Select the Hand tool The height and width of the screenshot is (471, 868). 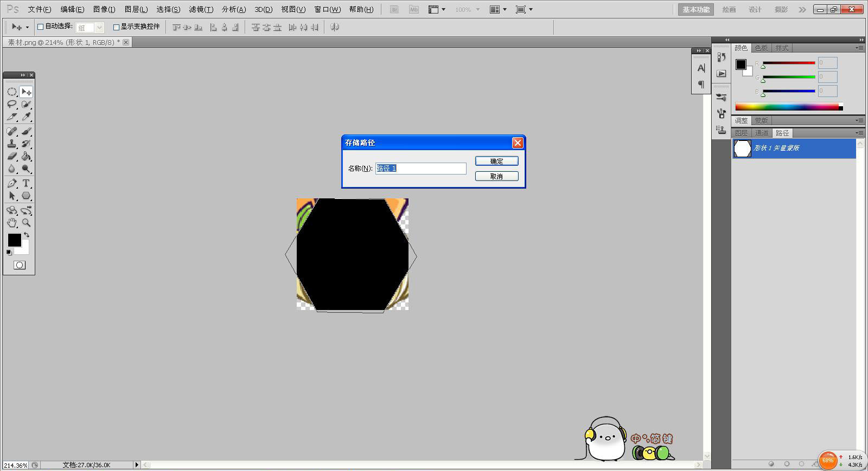click(12, 223)
